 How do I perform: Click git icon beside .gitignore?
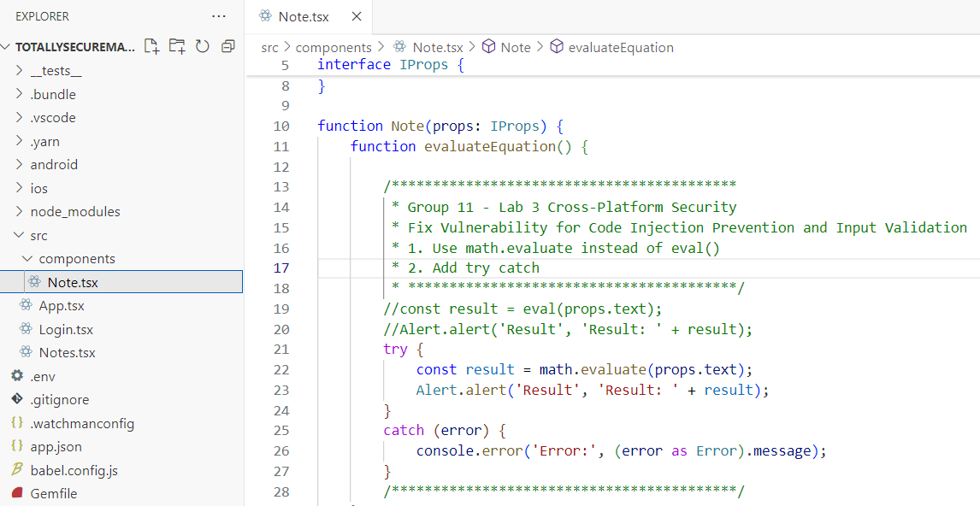17,399
